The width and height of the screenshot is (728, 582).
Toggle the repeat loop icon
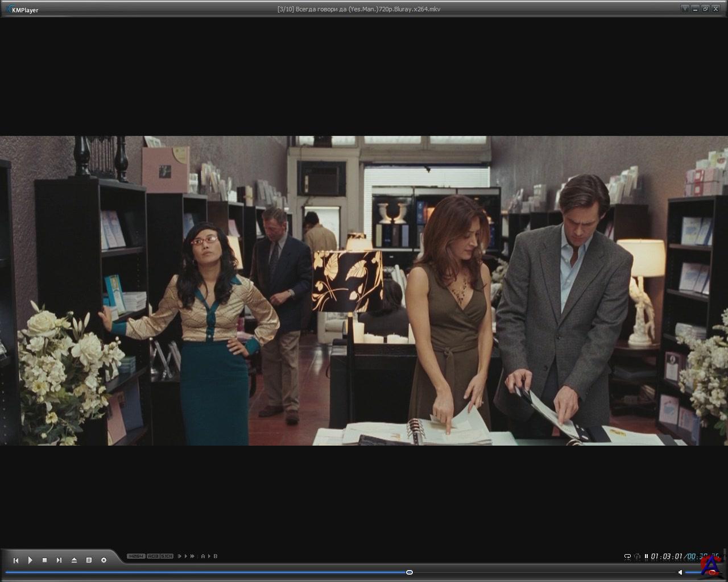tap(627, 556)
